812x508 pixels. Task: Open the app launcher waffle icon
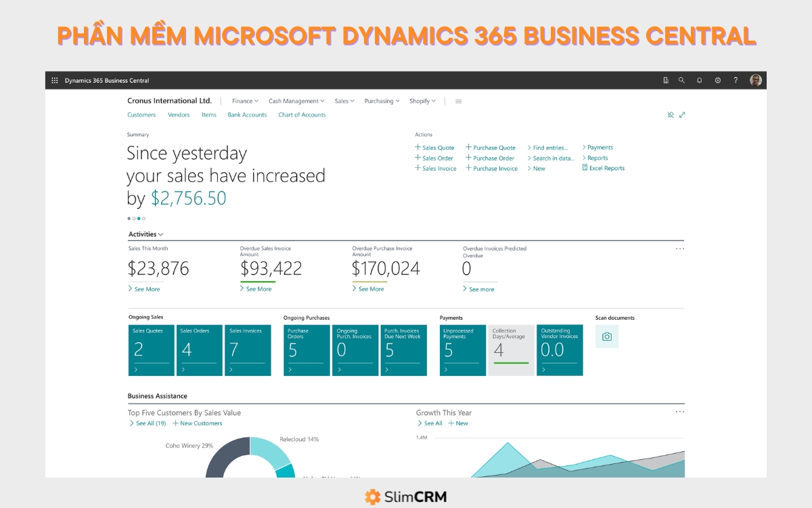(x=55, y=81)
